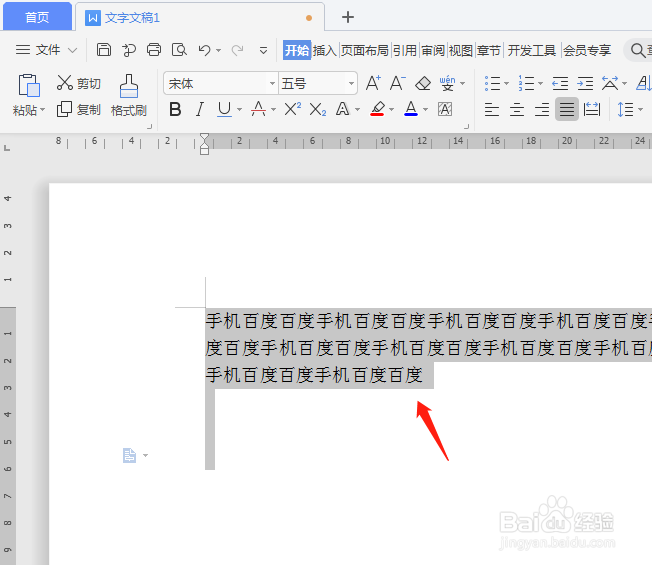Expand the font group dialog launcher
This screenshot has width=652, height=565.
[x=467, y=126]
